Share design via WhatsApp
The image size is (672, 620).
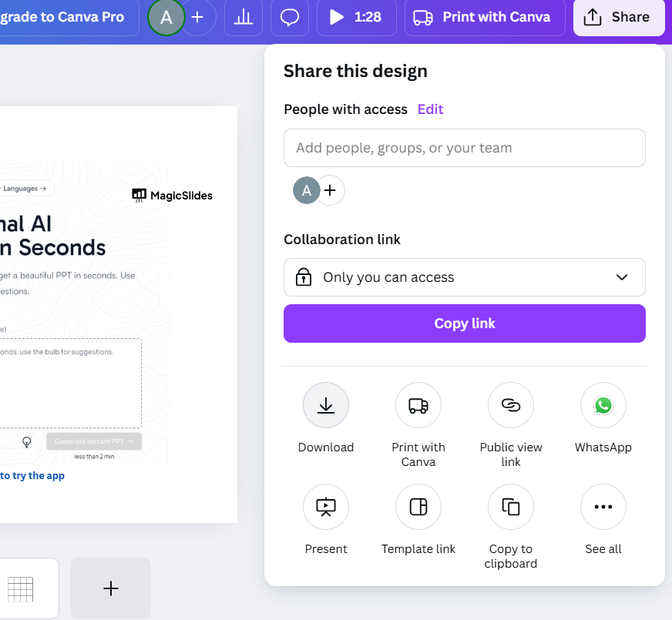click(603, 405)
